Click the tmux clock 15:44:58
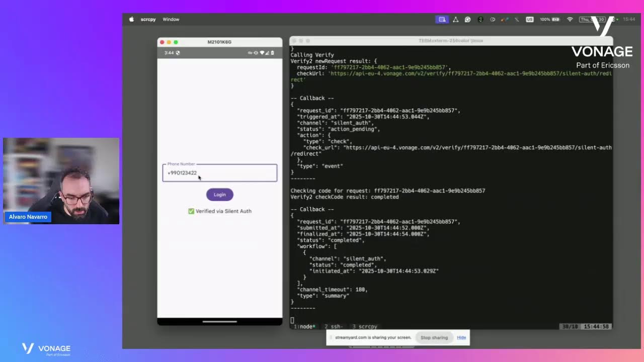This screenshot has width=644, height=362. click(597, 327)
